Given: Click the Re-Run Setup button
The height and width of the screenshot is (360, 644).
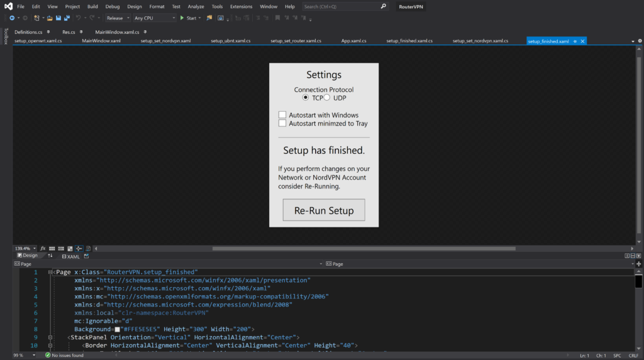Looking at the screenshot, I should tap(324, 210).
